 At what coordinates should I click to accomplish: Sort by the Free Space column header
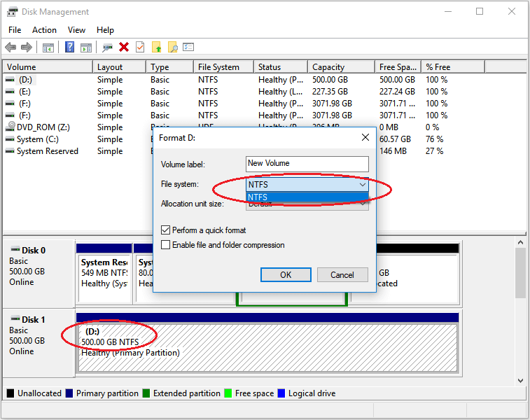click(398, 67)
